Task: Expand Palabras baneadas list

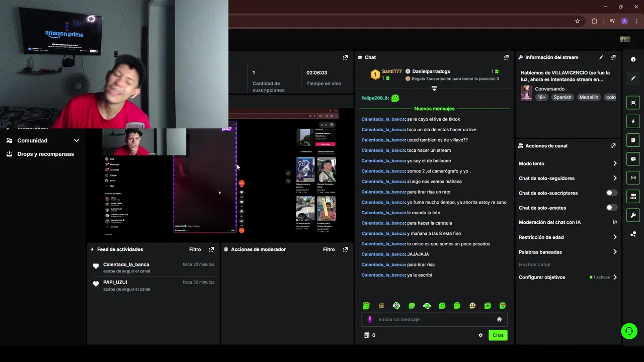Action: point(615,252)
